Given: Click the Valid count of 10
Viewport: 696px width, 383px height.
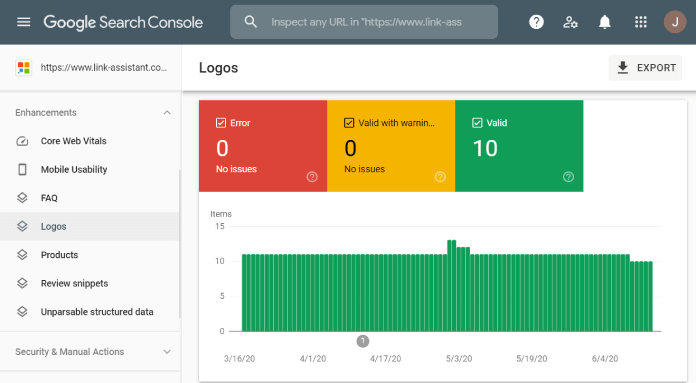Looking at the screenshot, I should [x=485, y=148].
